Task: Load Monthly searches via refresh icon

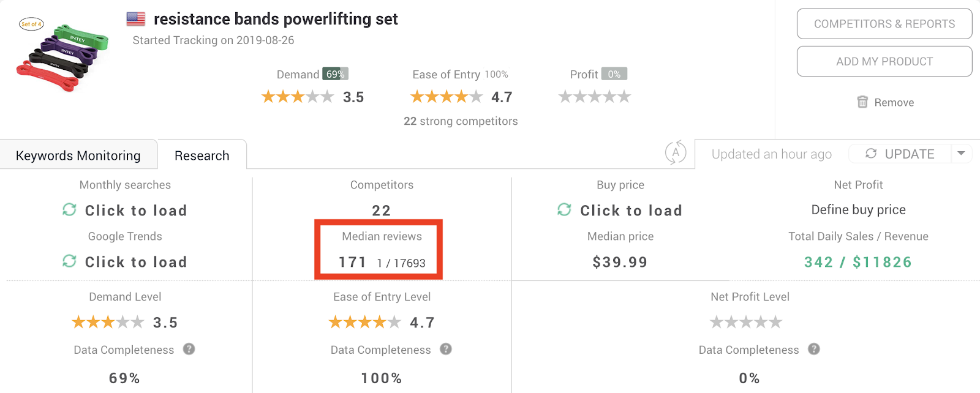Action: pos(69,210)
